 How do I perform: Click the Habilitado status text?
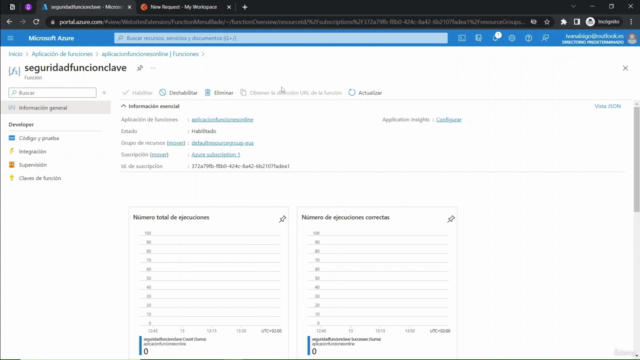tap(204, 131)
